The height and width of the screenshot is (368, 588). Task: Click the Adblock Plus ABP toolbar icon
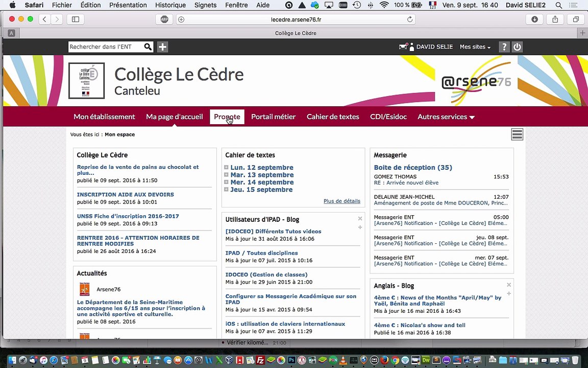pyautogui.click(x=164, y=19)
